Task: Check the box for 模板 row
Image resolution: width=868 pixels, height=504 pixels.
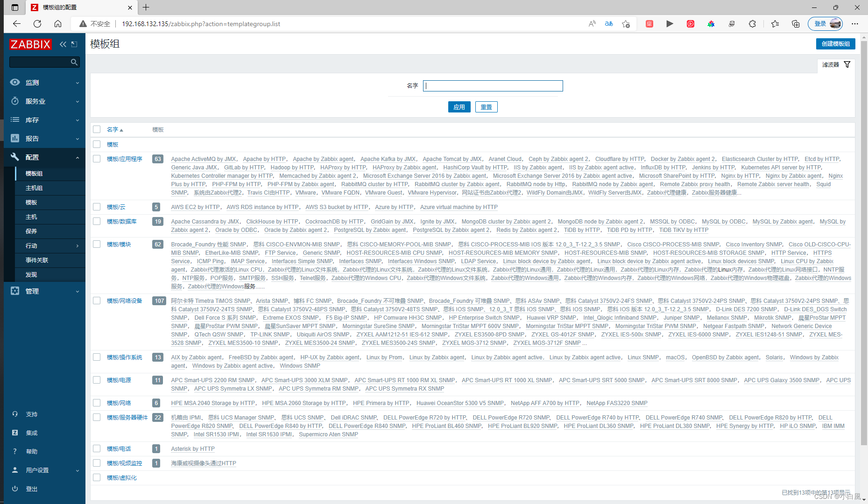Action: click(x=97, y=144)
